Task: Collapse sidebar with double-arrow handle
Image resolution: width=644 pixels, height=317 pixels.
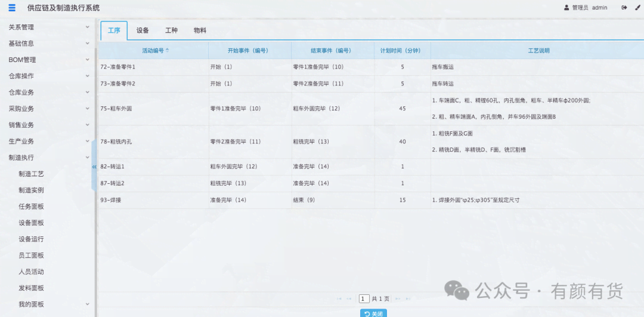Action: tap(94, 167)
